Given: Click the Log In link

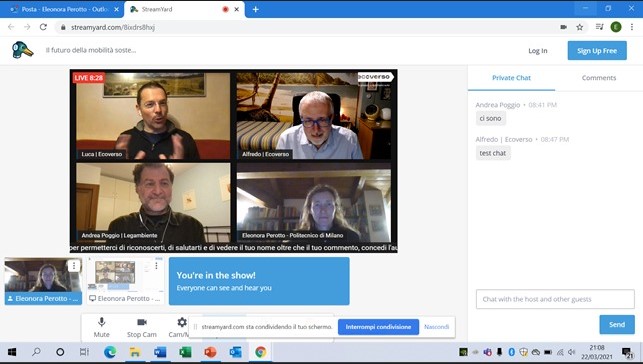Looking at the screenshot, I should [538, 51].
